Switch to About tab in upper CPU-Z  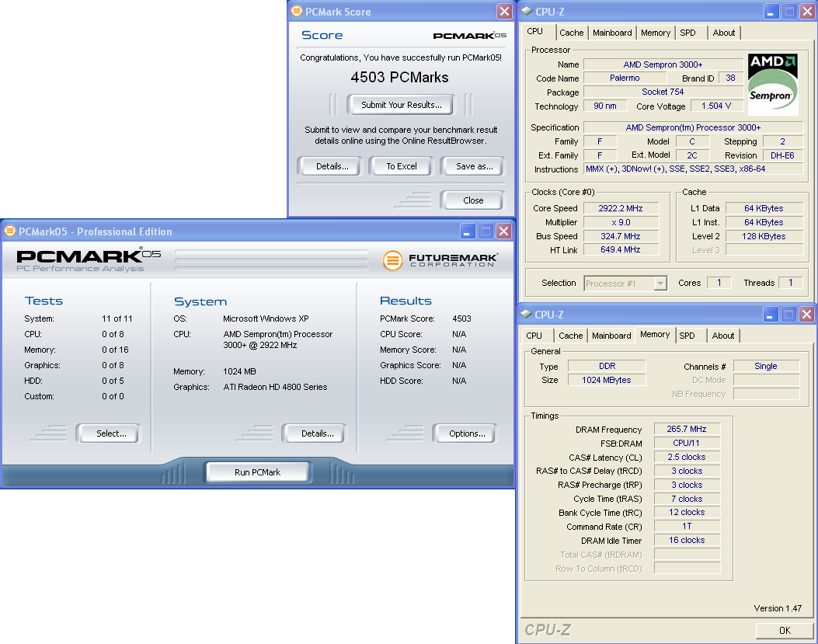pos(723,33)
